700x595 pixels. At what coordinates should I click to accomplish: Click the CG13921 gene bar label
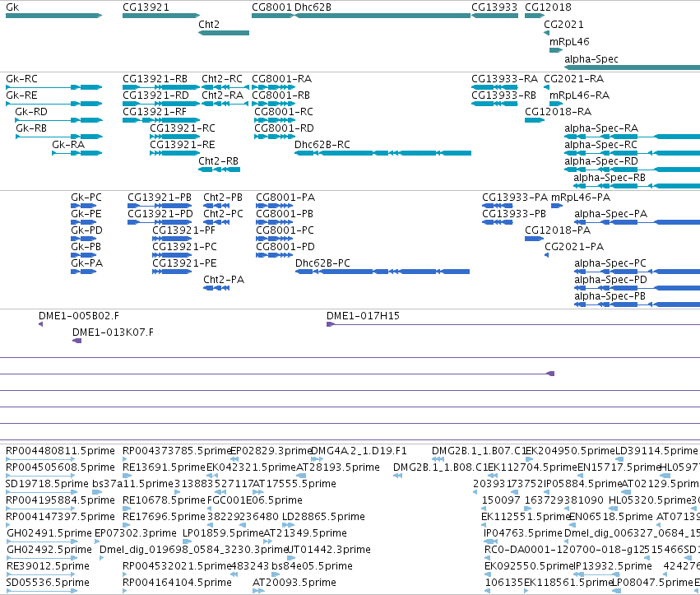pyautogui.click(x=146, y=7)
